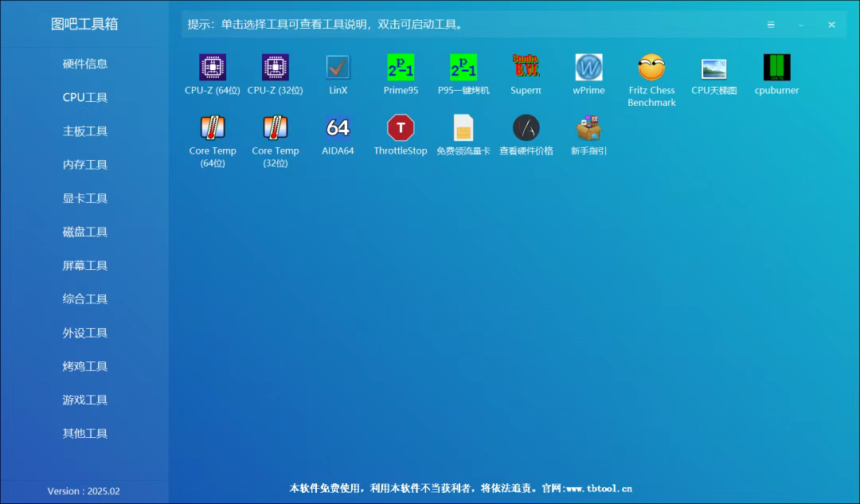Open the Superπ tool icon
Viewport: 860px width, 504px height.
526,66
